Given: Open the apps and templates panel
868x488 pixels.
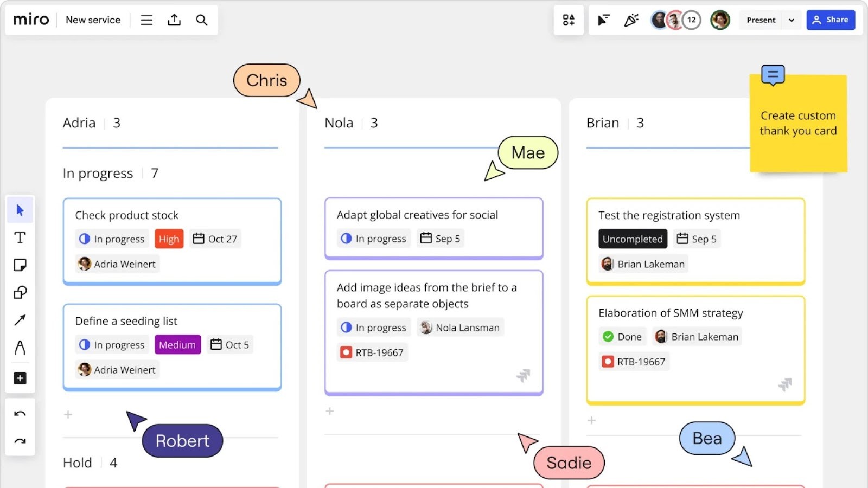Looking at the screenshot, I should click(568, 20).
